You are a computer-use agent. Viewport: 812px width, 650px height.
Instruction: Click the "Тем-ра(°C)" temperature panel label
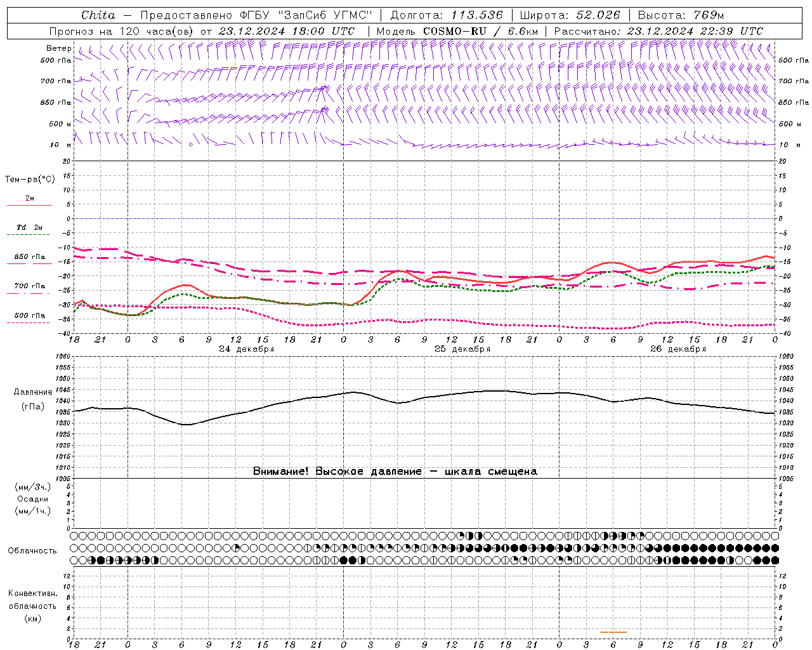(30, 180)
